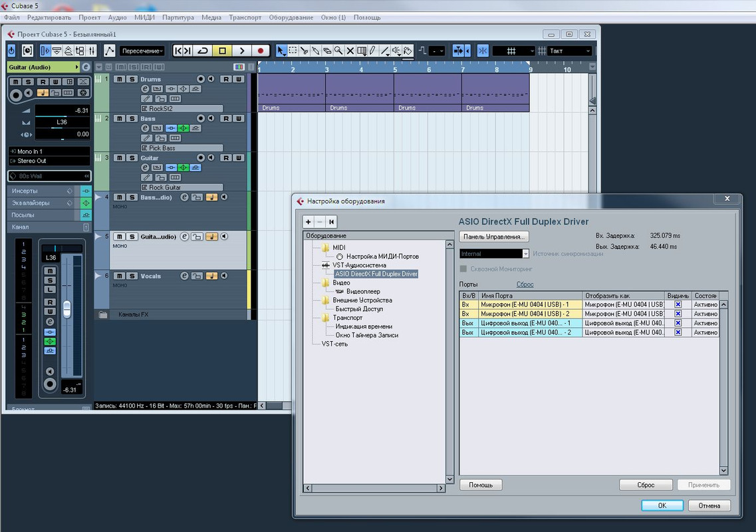
Task: Mute the Vocals track
Action: pos(119,276)
